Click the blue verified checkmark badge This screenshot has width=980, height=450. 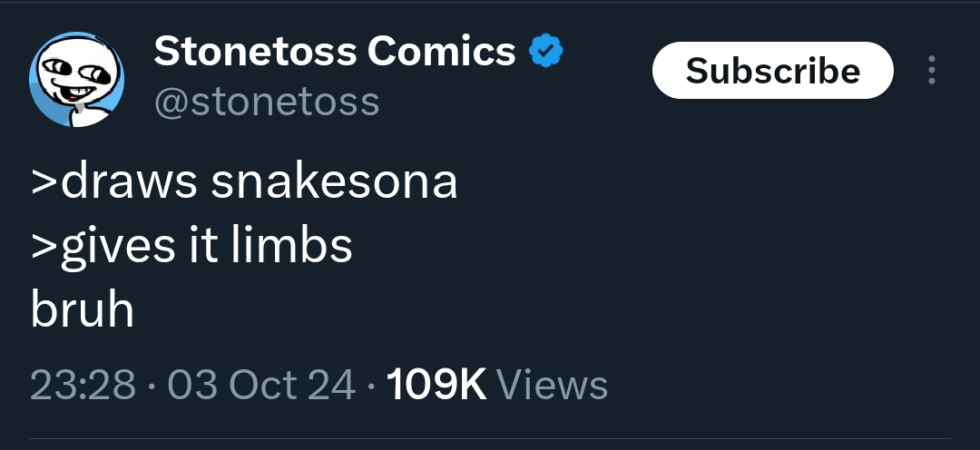(x=546, y=54)
